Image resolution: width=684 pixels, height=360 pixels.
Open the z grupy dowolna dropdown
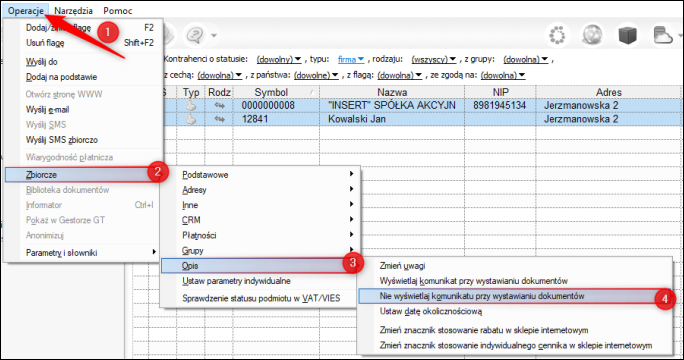point(525,59)
